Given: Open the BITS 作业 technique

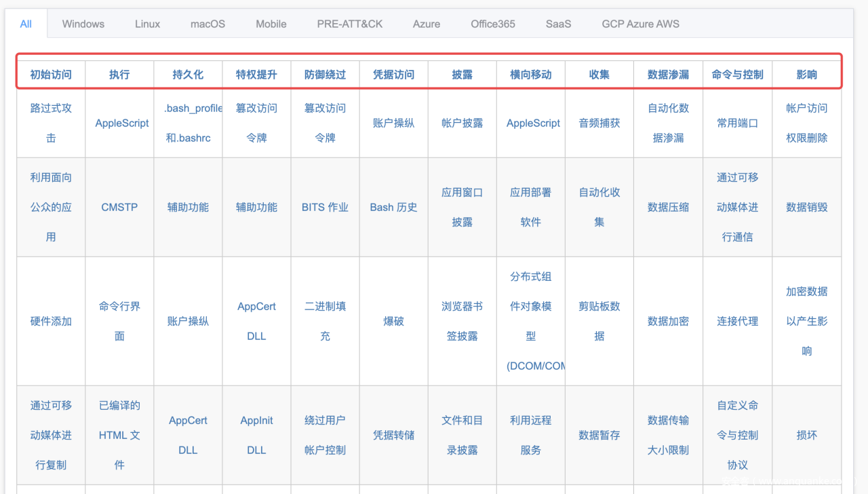Looking at the screenshot, I should [325, 207].
